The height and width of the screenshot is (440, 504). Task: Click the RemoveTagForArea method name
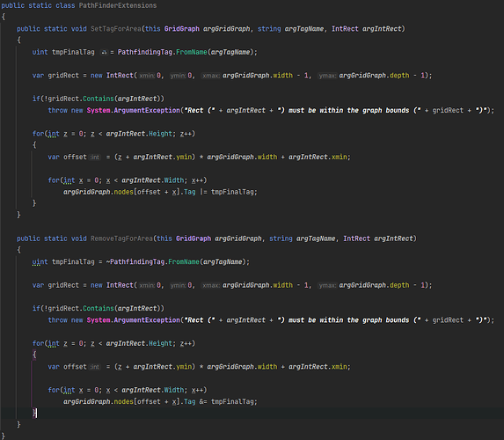(x=121, y=238)
